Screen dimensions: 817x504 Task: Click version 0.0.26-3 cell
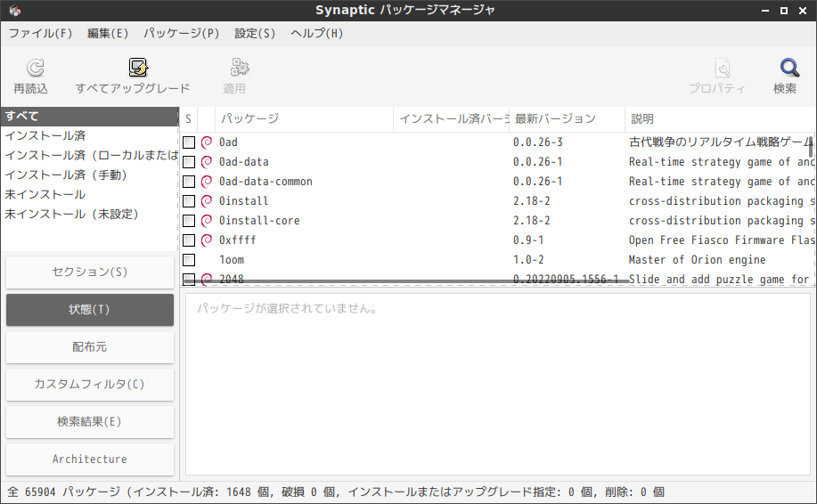(538, 142)
